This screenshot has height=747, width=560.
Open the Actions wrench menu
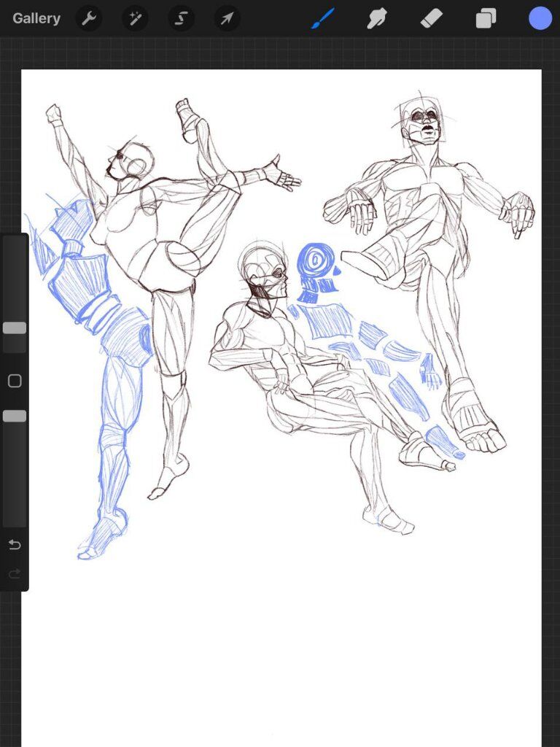click(x=88, y=18)
